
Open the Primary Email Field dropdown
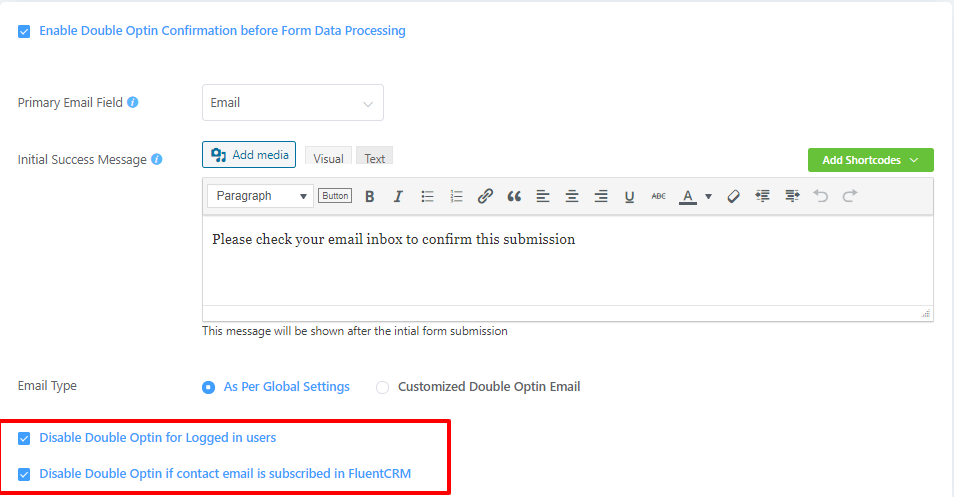point(292,103)
